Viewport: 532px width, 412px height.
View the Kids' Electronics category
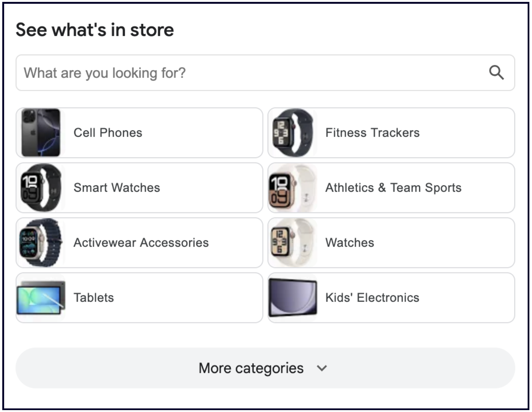pyautogui.click(x=372, y=298)
